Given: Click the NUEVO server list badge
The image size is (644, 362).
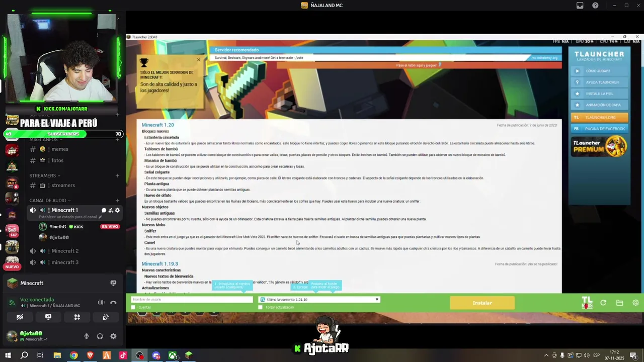Looking at the screenshot, I should pyautogui.click(x=12, y=267).
